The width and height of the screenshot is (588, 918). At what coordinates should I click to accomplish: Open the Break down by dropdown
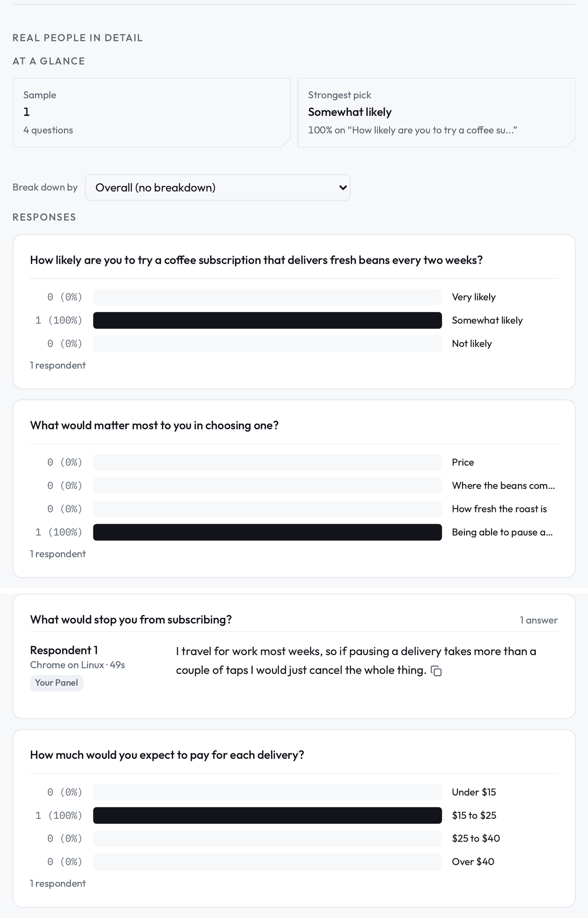tap(218, 188)
